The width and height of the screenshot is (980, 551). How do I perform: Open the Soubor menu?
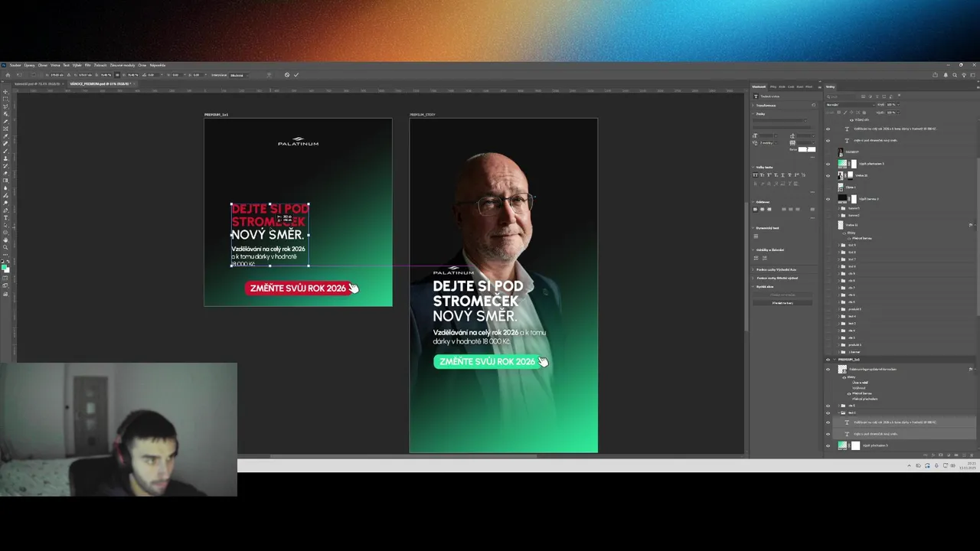coord(15,65)
